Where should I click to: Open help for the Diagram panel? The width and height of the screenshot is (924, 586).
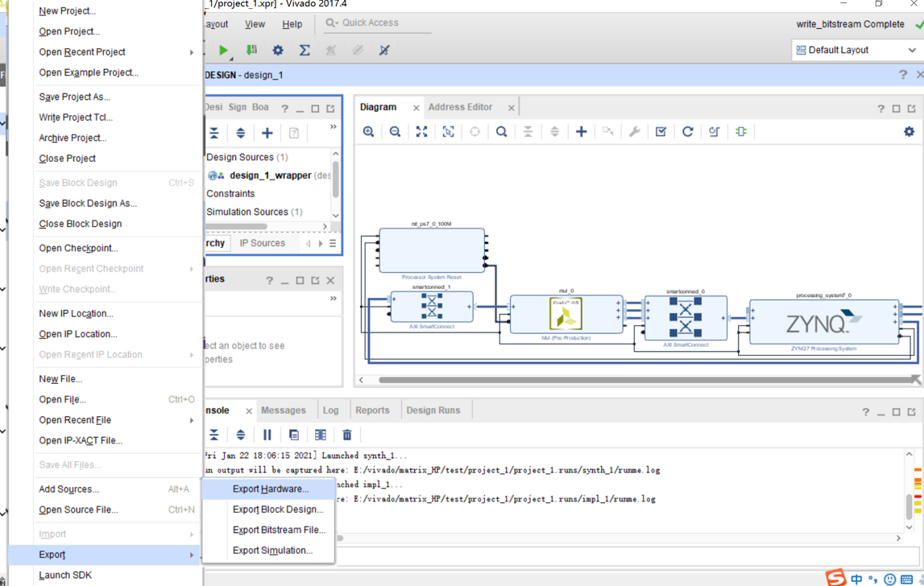coord(880,109)
